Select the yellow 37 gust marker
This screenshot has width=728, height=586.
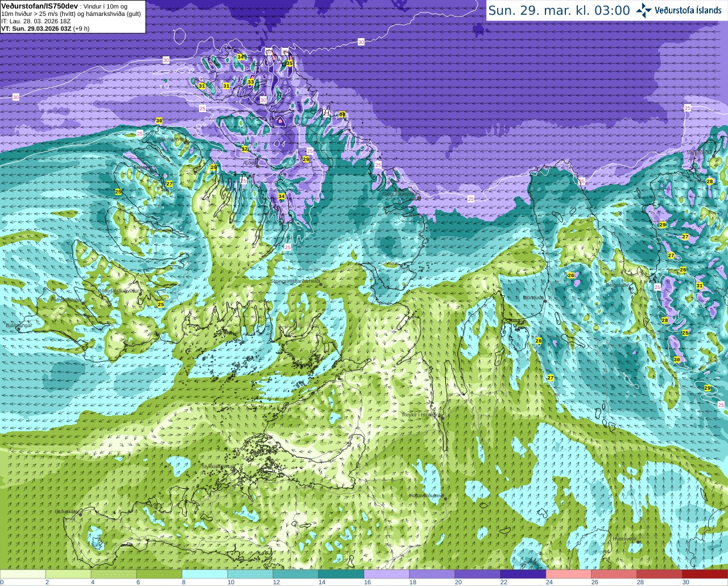click(x=245, y=148)
